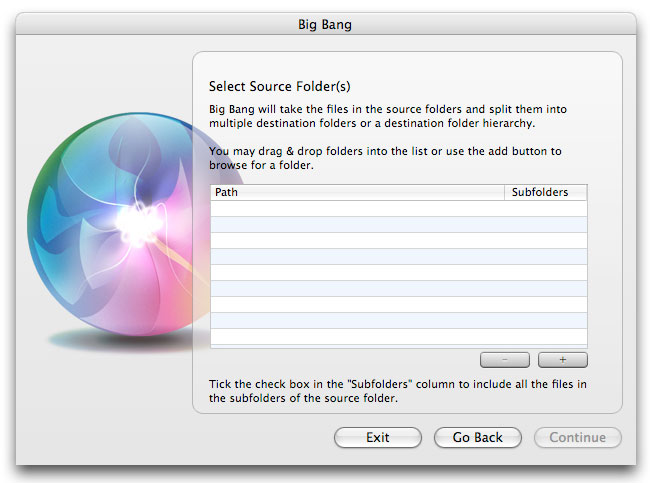Click the Subfolders cell of the second row
Image resolution: width=652 pixels, height=483 pixels.
(x=546, y=224)
